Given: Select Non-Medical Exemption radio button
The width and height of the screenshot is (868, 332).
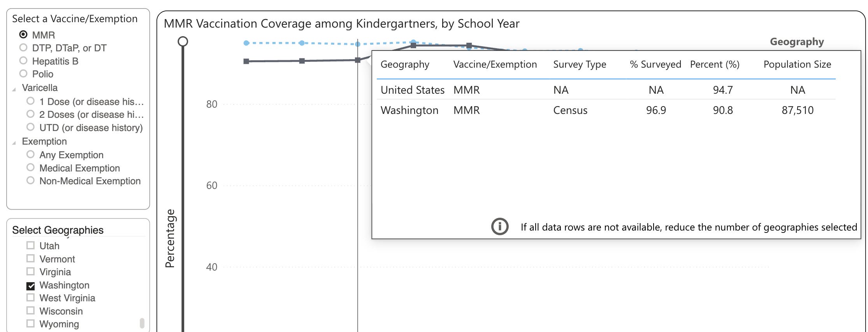Looking at the screenshot, I should click(x=30, y=180).
